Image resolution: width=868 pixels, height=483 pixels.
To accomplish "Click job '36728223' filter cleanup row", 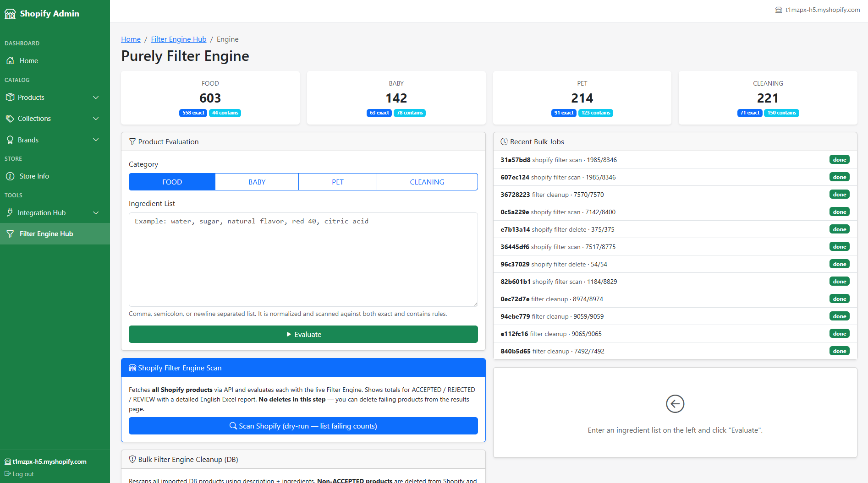I will tap(675, 195).
